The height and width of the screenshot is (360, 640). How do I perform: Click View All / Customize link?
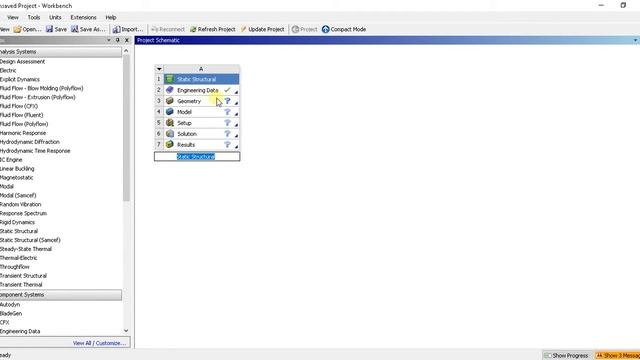(x=99, y=343)
